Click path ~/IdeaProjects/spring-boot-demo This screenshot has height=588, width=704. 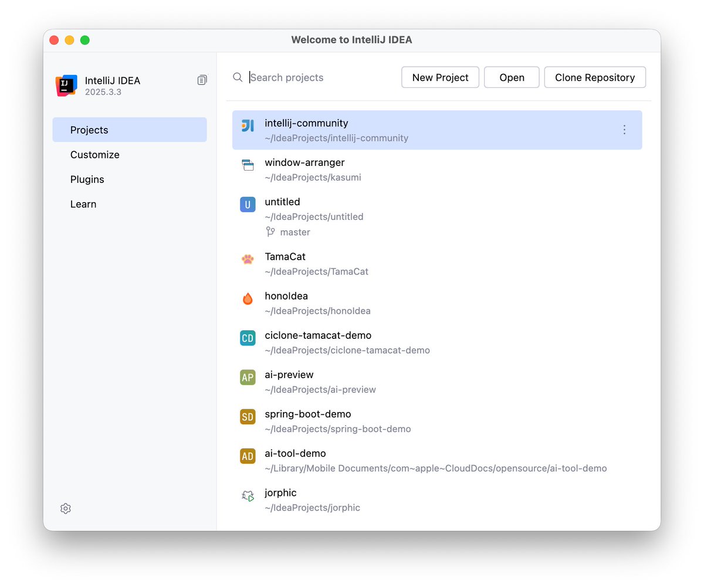[338, 429]
